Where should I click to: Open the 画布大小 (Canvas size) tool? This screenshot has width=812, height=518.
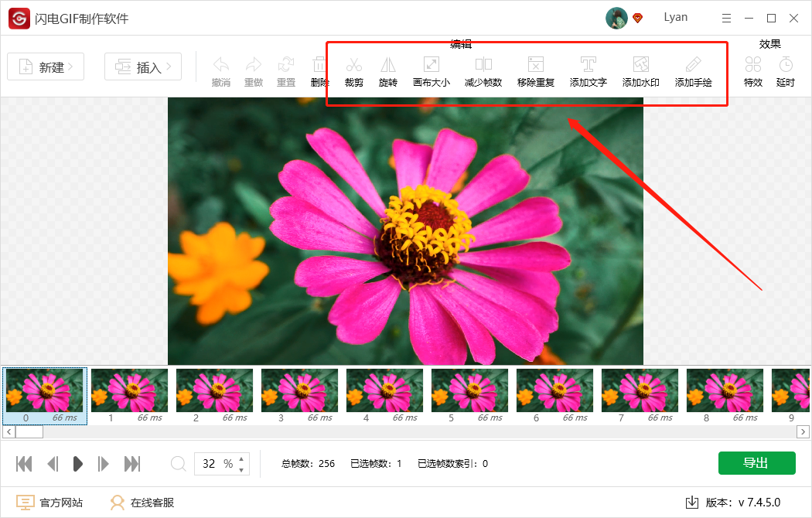click(432, 71)
